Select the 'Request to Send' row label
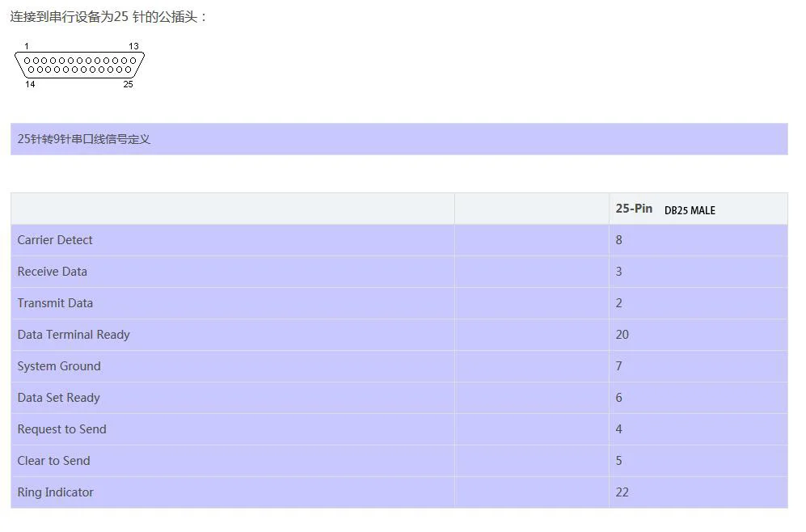 pos(61,429)
